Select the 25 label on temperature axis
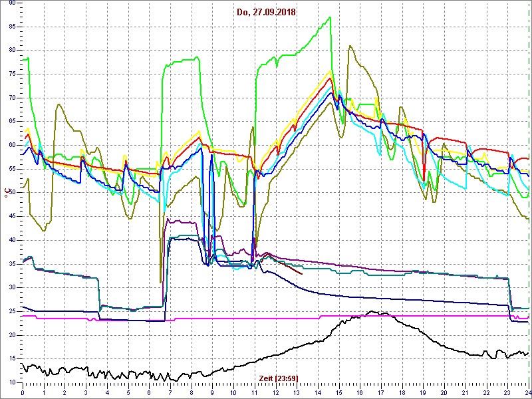532x399 pixels. (11, 311)
